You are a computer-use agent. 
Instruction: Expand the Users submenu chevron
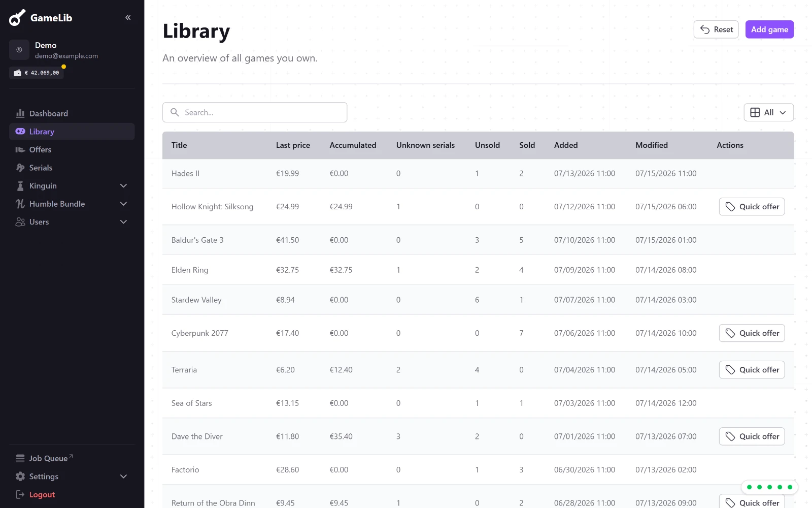(123, 222)
